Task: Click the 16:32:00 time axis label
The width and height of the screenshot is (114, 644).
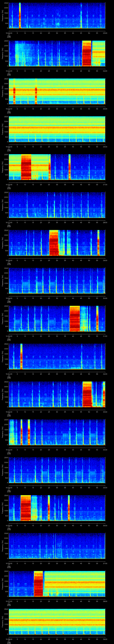Action: coord(9,412)
